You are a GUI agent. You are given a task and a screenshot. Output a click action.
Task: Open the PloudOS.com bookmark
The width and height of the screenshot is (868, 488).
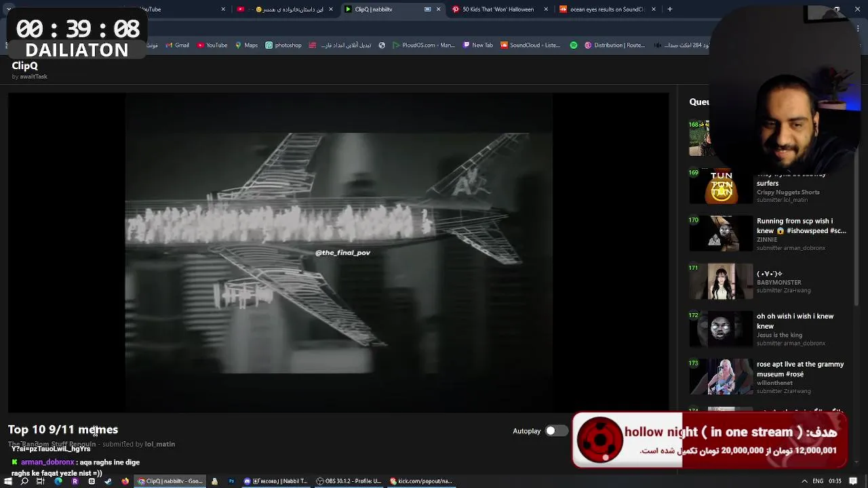point(424,45)
